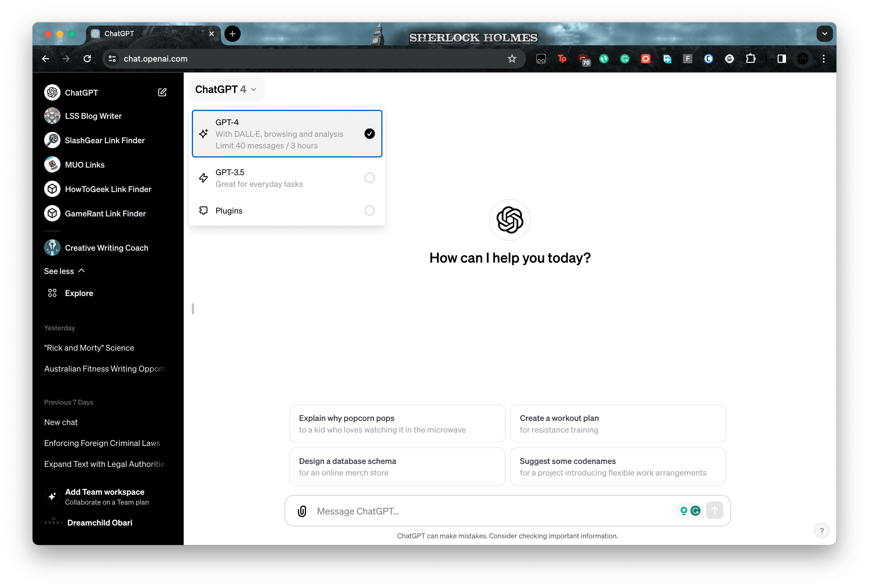
Task: Click Suggest some codenames suggestion
Action: coord(618,467)
